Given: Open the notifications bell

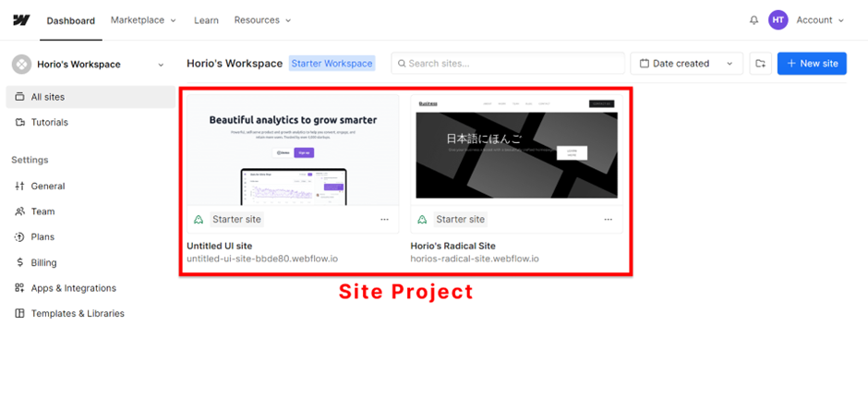Looking at the screenshot, I should [754, 20].
